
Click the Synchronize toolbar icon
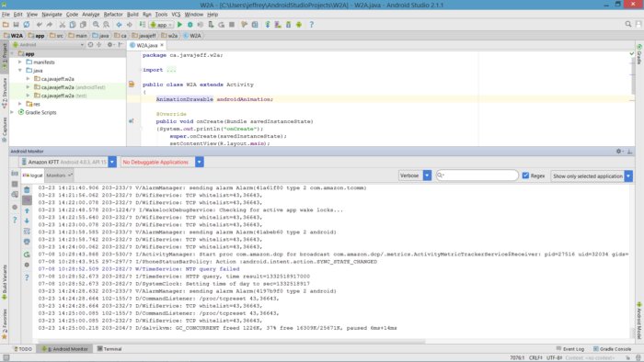tap(27, 25)
